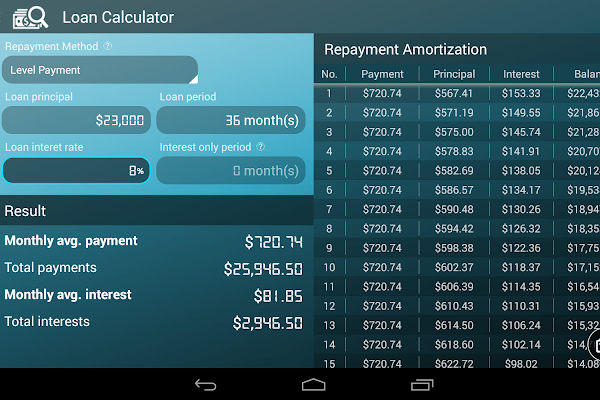600x400 pixels.
Task: Tap the Principal column header
Action: click(x=454, y=74)
